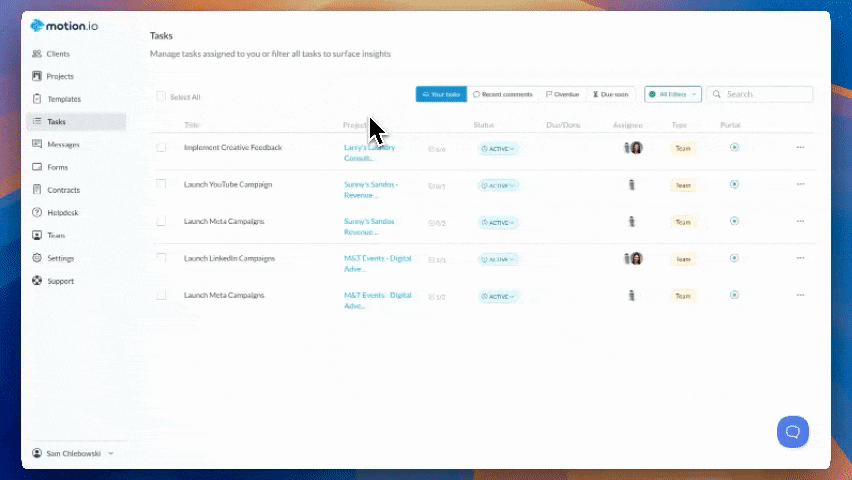Open status dropdown for M&T Events Meta Campaigns
This screenshot has height=480, width=852.
(498, 296)
